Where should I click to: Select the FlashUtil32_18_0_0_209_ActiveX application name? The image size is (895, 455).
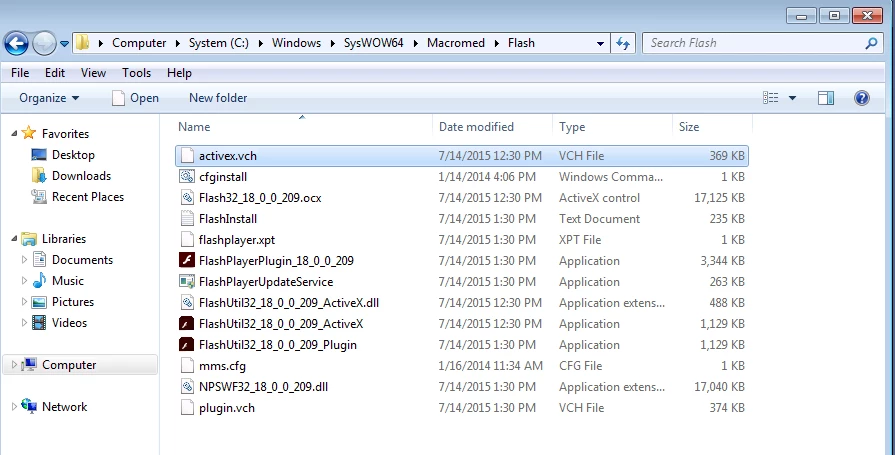[x=281, y=324]
